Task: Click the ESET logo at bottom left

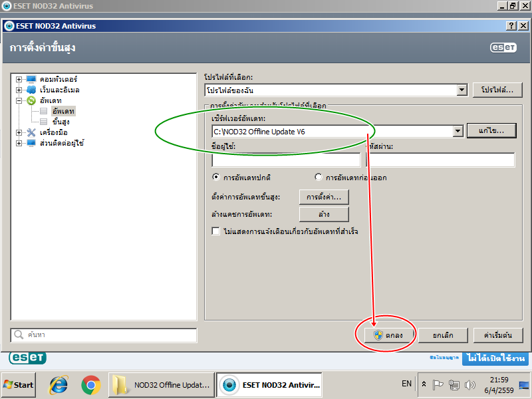Action: (x=27, y=358)
